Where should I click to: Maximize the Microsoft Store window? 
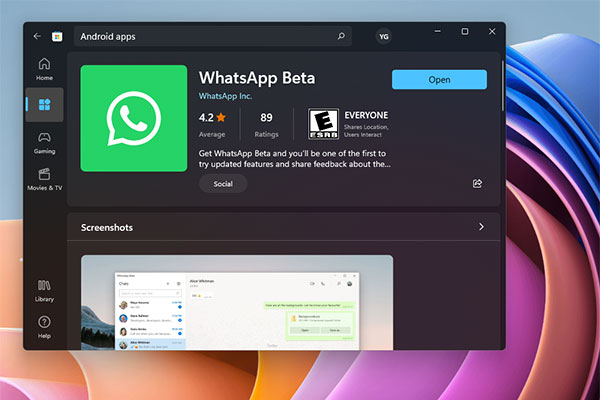pyautogui.click(x=465, y=31)
